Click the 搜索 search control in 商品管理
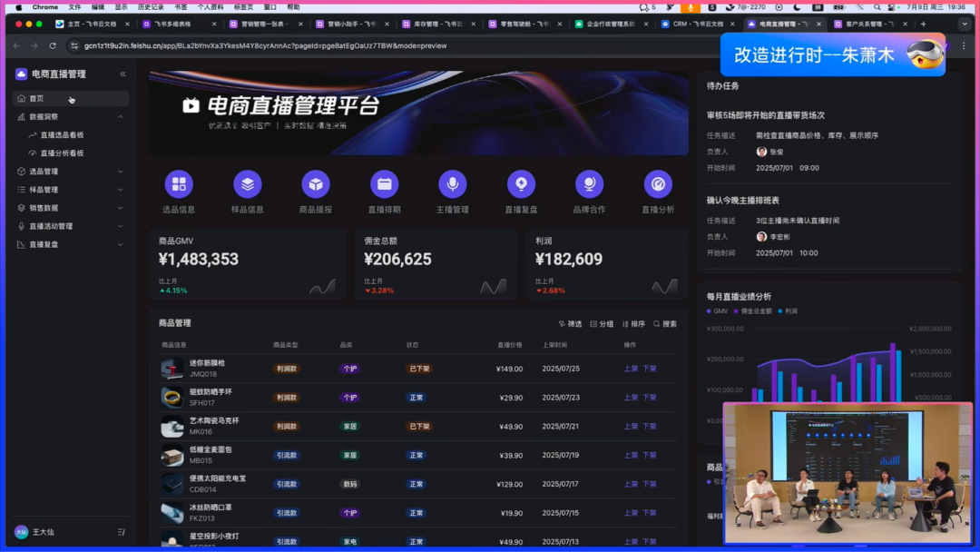 pyautogui.click(x=665, y=324)
